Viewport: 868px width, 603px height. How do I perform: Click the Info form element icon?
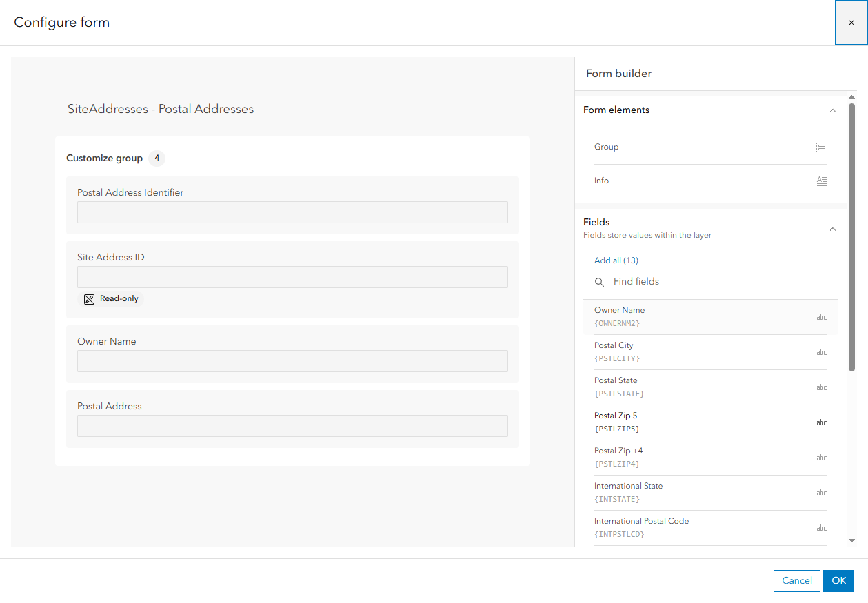821,181
